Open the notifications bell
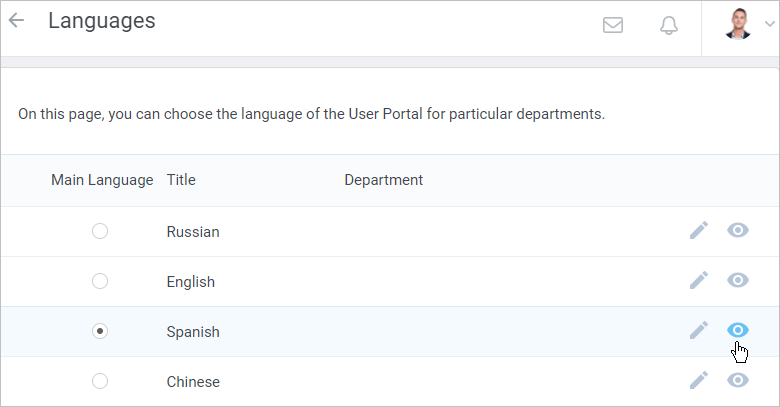The image size is (780, 407). (669, 25)
